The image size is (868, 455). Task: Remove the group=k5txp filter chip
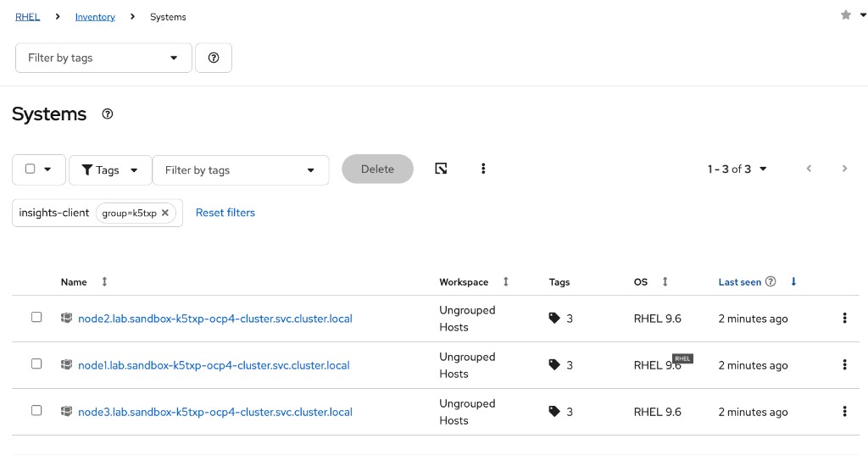coord(165,213)
